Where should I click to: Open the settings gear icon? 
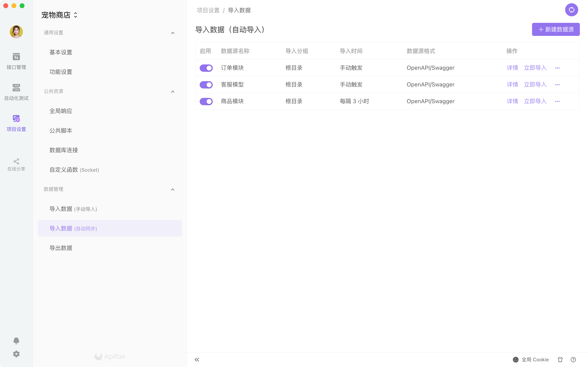(16, 354)
